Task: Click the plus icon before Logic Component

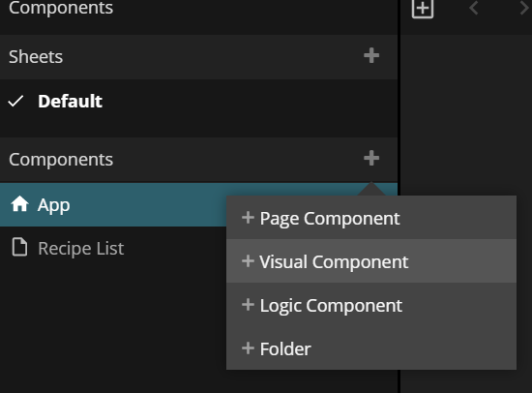Action: coord(248,304)
